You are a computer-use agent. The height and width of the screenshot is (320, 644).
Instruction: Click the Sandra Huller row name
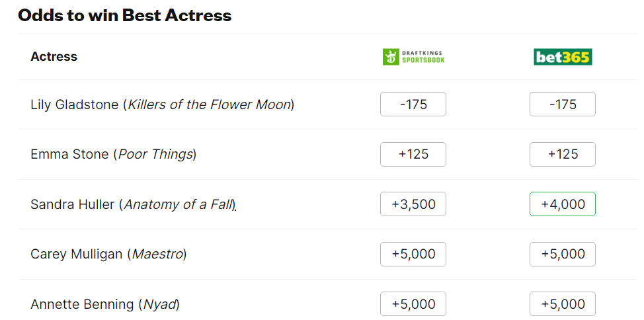[x=73, y=204]
